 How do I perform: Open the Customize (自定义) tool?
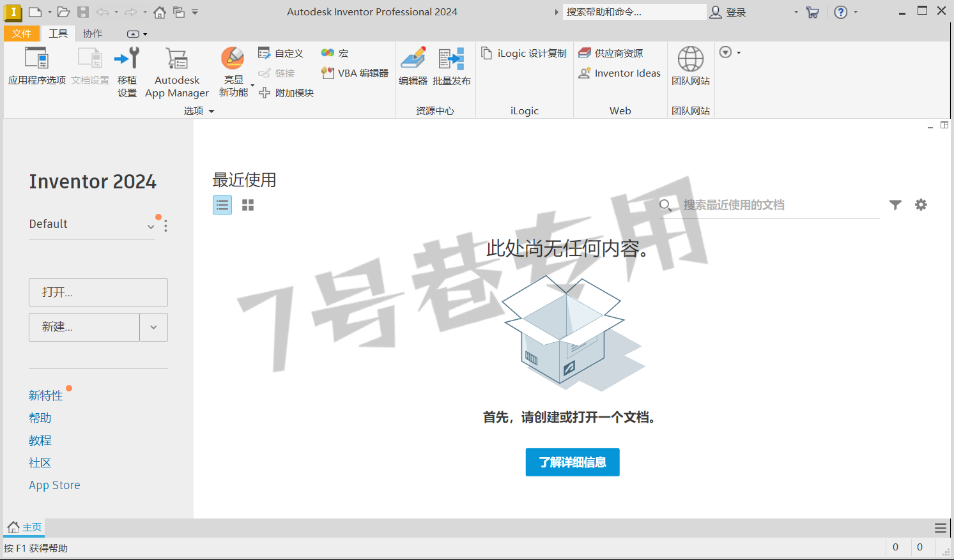[x=281, y=54]
